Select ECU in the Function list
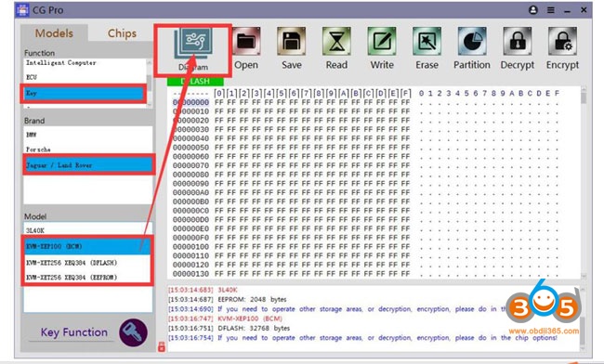The image size is (604, 364). (x=85, y=77)
